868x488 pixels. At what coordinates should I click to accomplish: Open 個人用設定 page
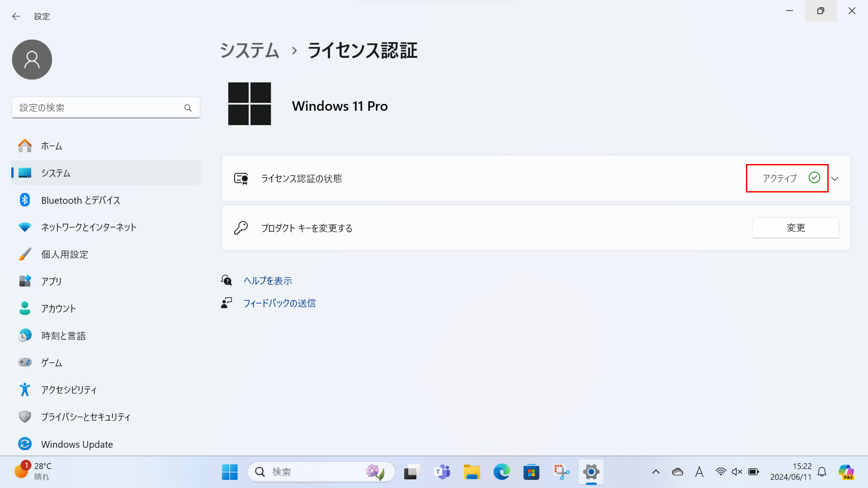click(x=106, y=254)
